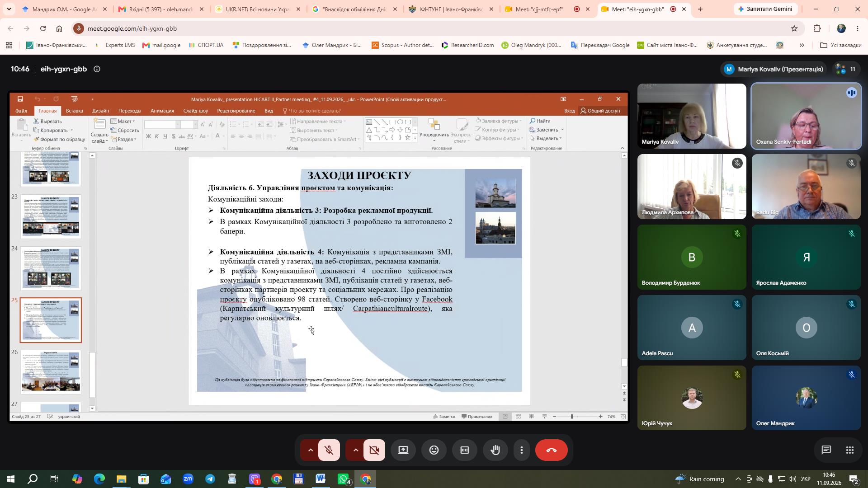This screenshot has height=488, width=868.
Task: Raise hand in the meeting
Action: coord(495,450)
